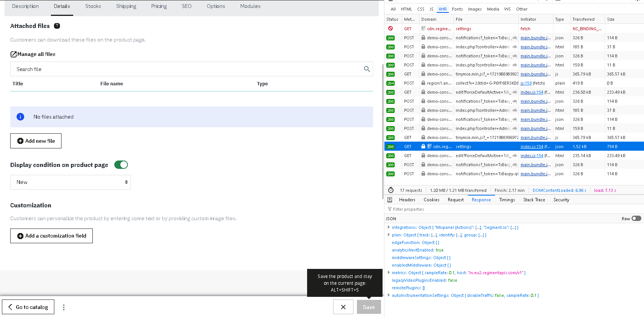Sort requests by Transferred column header

coord(587,19)
